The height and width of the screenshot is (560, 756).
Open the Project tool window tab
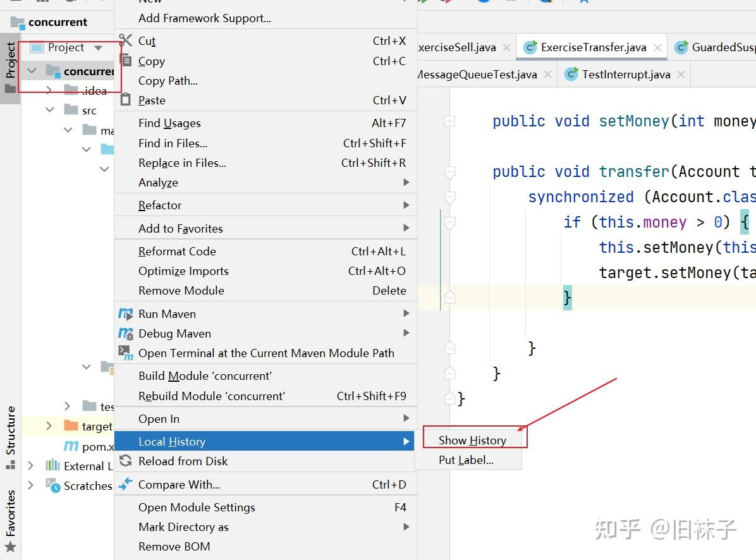tap(10, 68)
